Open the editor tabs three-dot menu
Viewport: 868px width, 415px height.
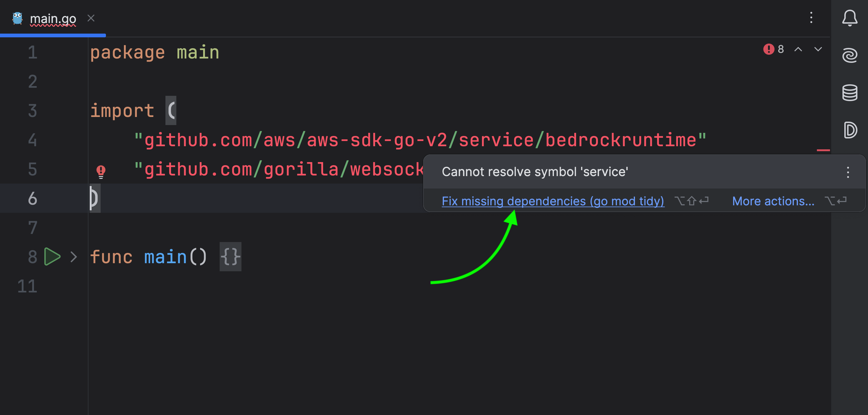[x=811, y=17]
